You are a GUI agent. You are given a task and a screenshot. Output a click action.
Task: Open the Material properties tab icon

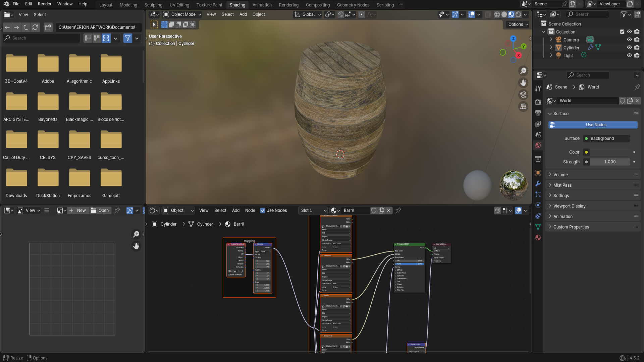click(538, 237)
